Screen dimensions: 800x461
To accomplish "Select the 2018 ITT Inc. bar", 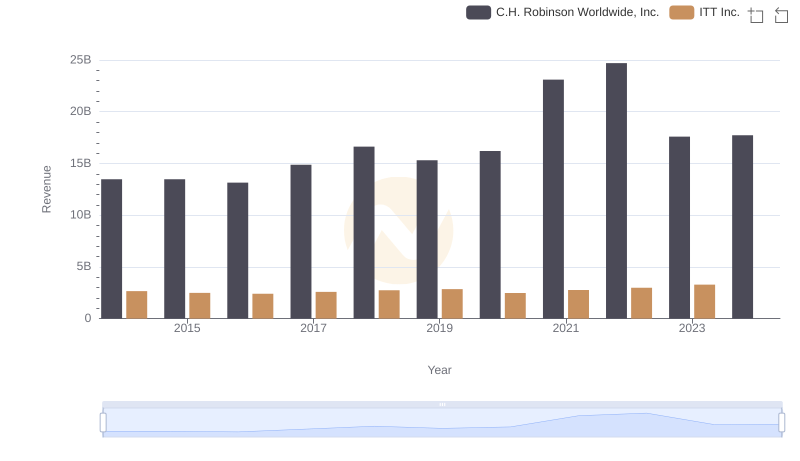I will click(x=389, y=304).
